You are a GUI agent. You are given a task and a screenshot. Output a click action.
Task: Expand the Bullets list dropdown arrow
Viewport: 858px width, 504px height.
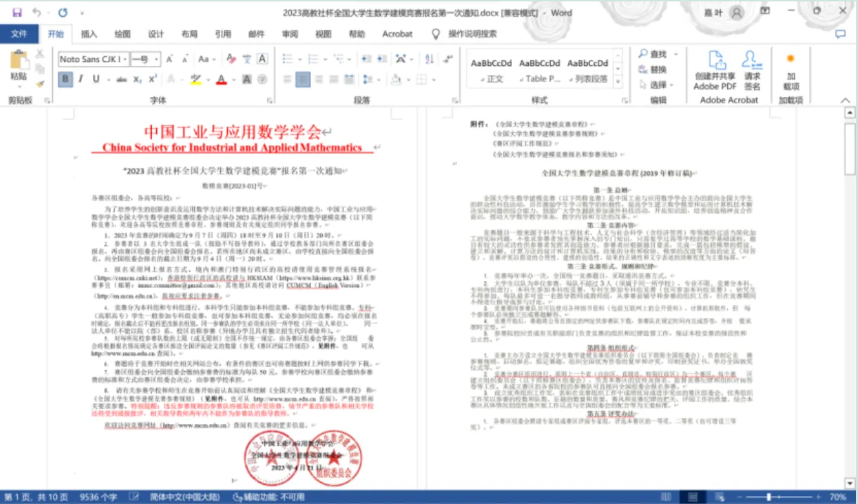coord(300,60)
